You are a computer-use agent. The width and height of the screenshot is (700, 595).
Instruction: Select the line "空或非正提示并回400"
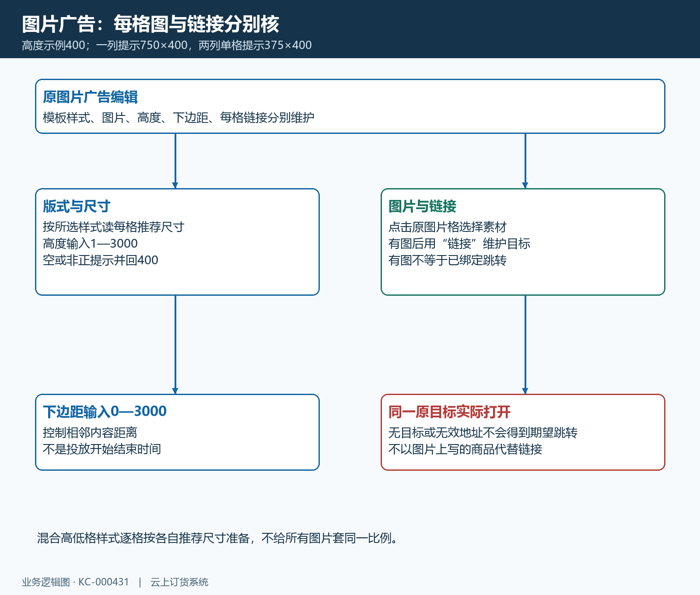(x=101, y=260)
